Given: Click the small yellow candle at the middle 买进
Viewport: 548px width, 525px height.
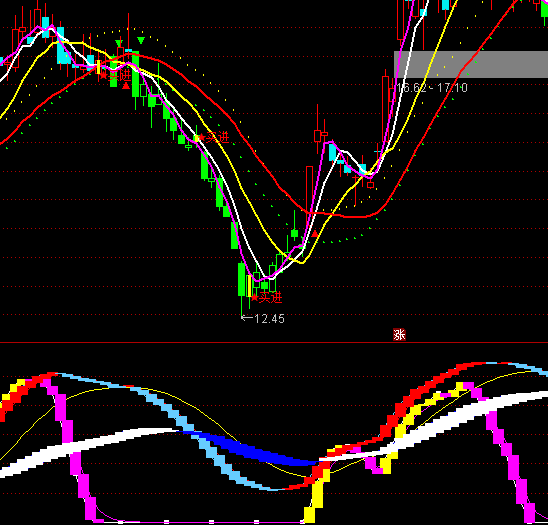Looking at the screenshot, I should [196, 138].
